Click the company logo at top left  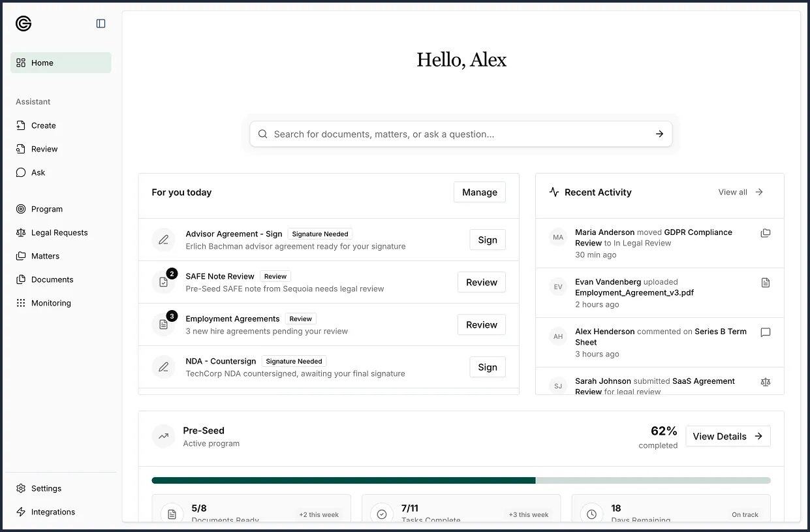point(23,23)
